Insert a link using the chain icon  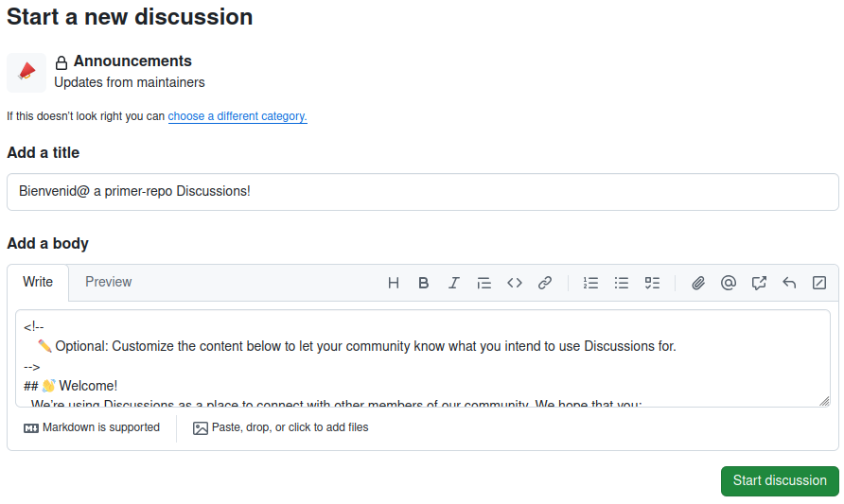[545, 283]
